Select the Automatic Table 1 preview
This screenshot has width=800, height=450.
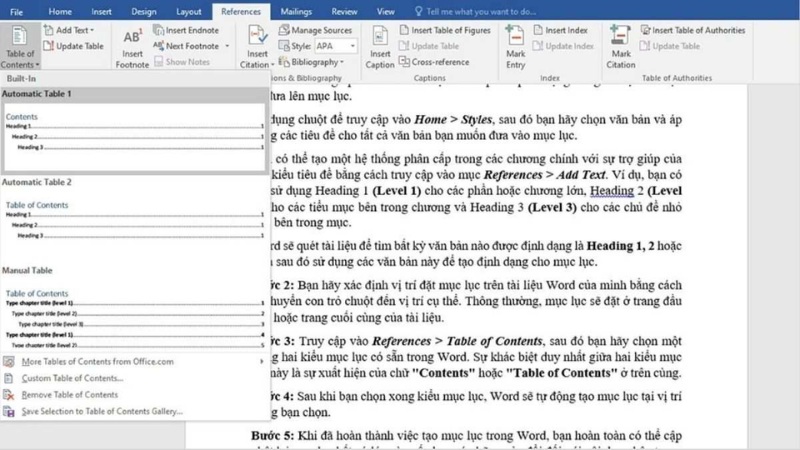133,131
